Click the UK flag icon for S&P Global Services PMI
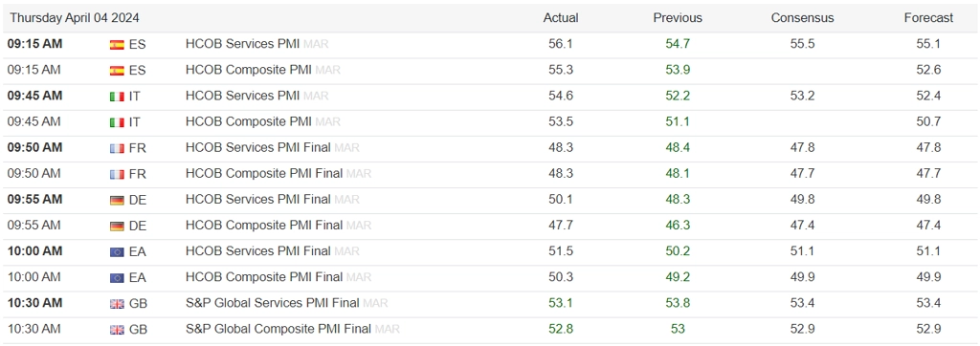Screen dimensions: 980x346 coord(116,303)
